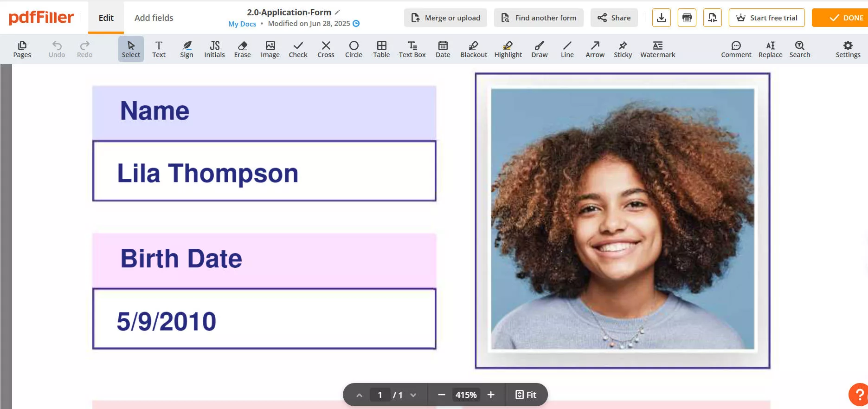Click the Sign tool icon
This screenshot has height=409, width=868.
coord(186,49)
